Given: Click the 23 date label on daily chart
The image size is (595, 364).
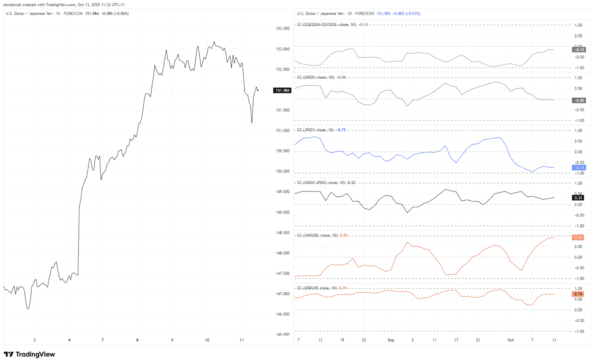Looking at the screenshot, I should 478,340.
